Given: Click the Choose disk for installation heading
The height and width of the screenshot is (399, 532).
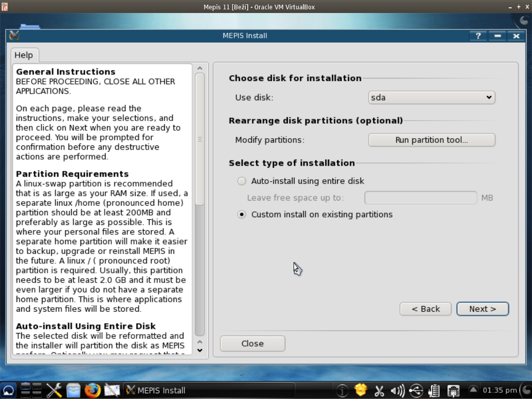Looking at the screenshot, I should tap(295, 78).
